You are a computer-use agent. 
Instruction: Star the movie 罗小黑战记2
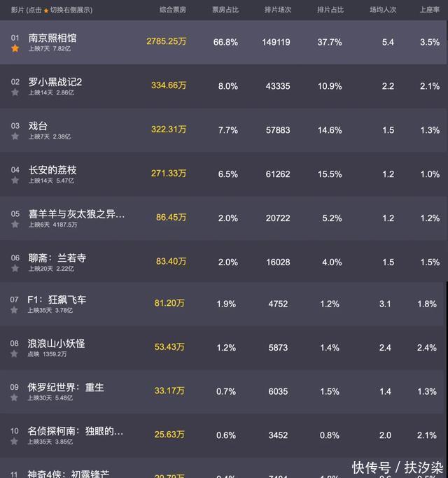pyautogui.click(x=15, y=93)
